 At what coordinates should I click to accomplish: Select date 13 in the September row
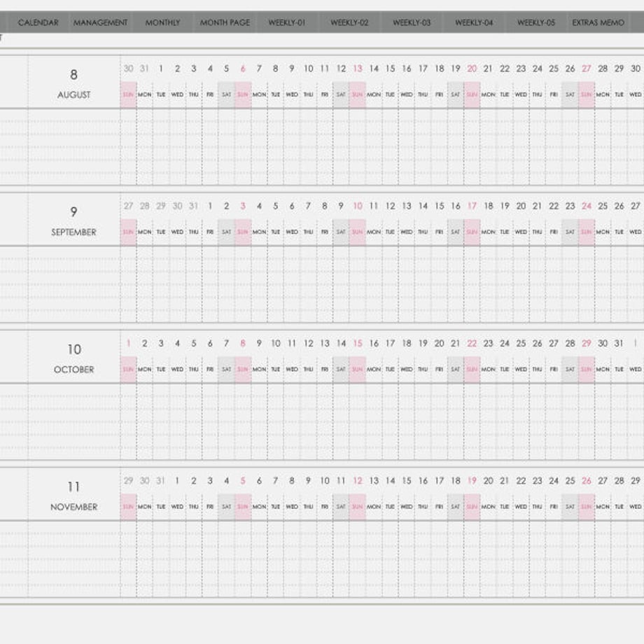(x=407, y=206)
